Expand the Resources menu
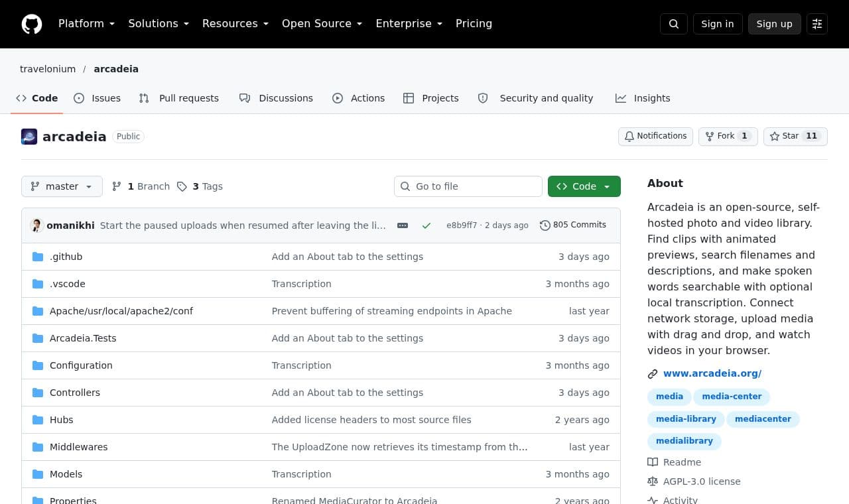This screenshot has width=849, height=504. point(235,24)
